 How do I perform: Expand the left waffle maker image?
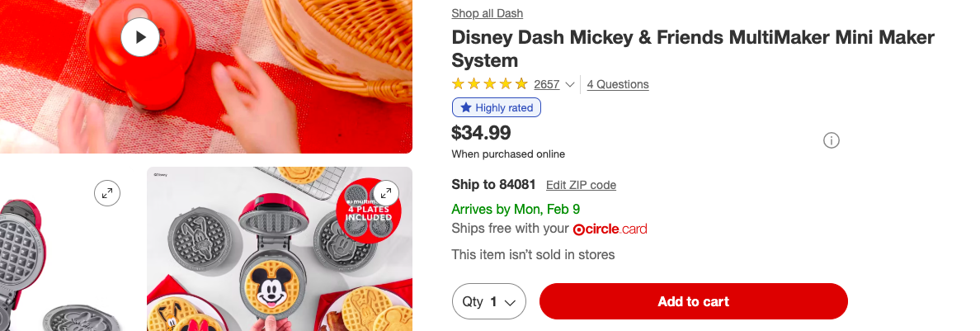106,194
